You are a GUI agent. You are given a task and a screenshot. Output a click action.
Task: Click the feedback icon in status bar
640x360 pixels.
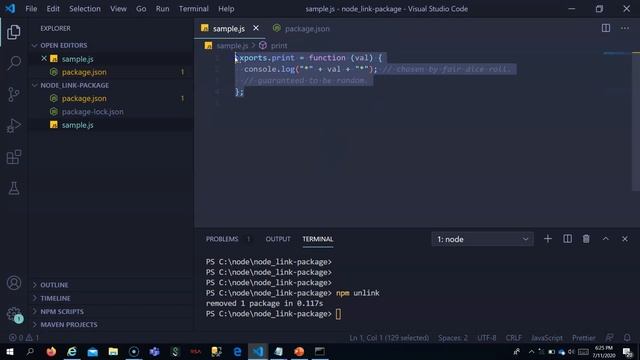click(x=609, y=338)
